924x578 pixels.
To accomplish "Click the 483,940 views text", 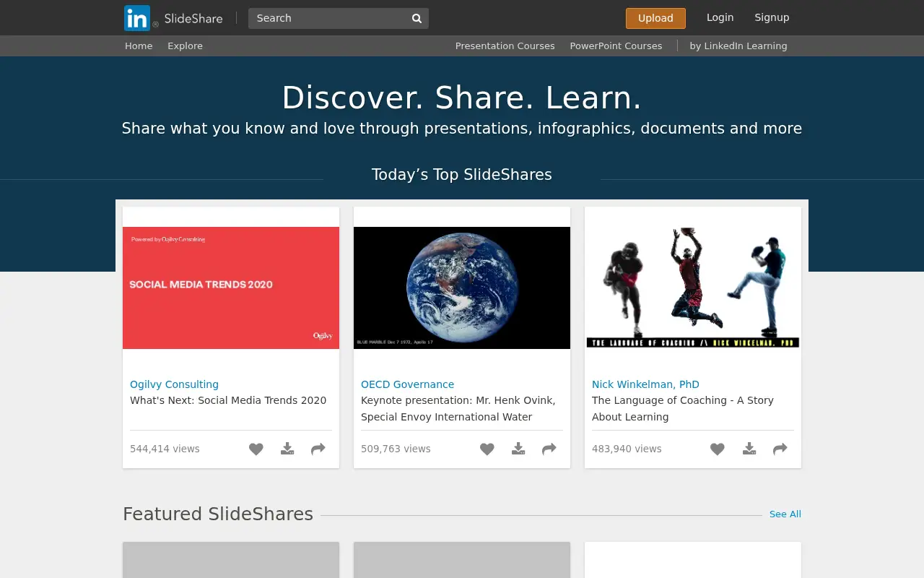I will pyautogui.click(x=627, y=449).
